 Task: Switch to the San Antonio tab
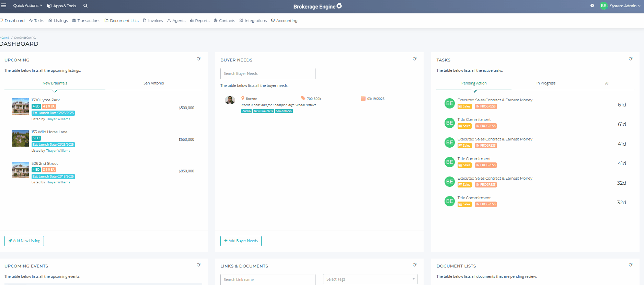154,83
